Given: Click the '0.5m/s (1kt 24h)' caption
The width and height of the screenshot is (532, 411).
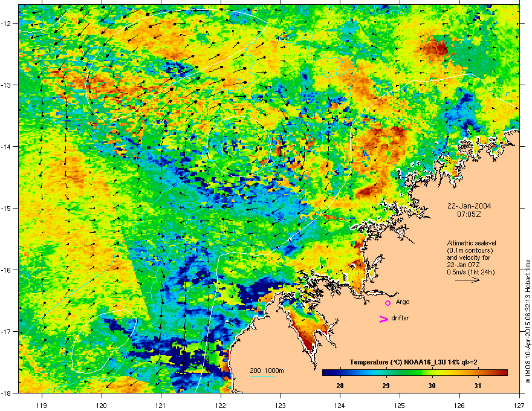Looking at the screenshot, I should pos(470,272).
